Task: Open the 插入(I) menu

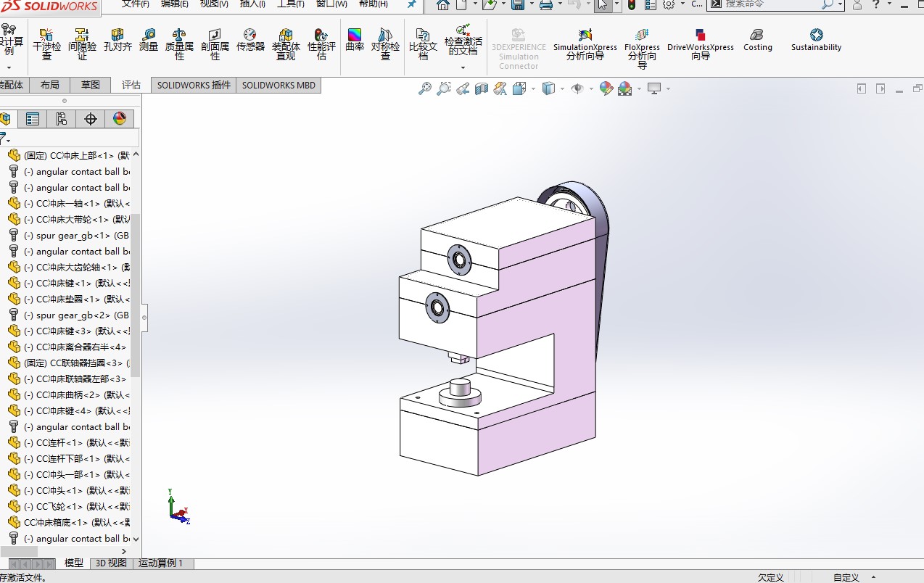Action: (x=252, y=4)
